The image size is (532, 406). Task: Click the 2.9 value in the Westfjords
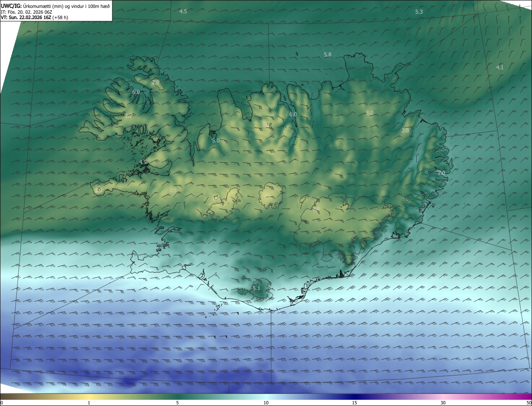click(156, 83)
